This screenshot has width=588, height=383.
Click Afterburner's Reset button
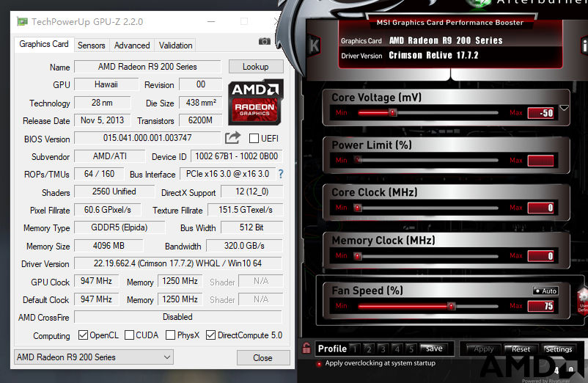tap(521, 349)
